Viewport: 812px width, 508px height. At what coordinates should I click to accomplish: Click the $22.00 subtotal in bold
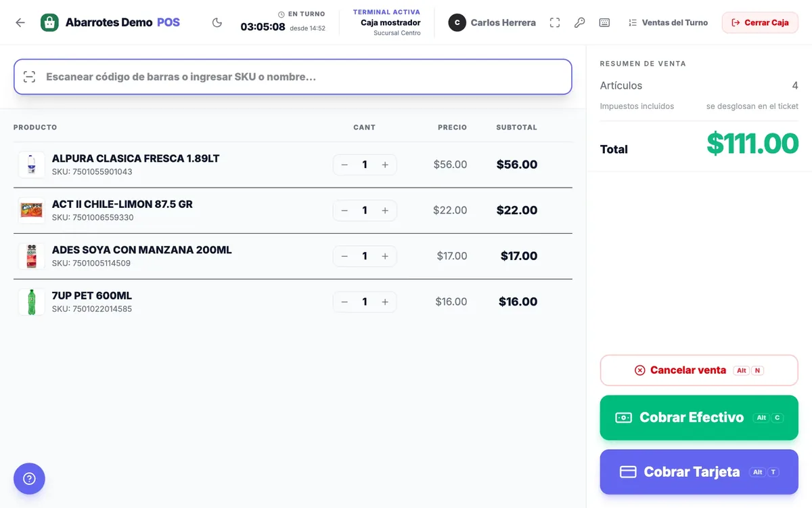pyautogui.click(x=517, y=211)
